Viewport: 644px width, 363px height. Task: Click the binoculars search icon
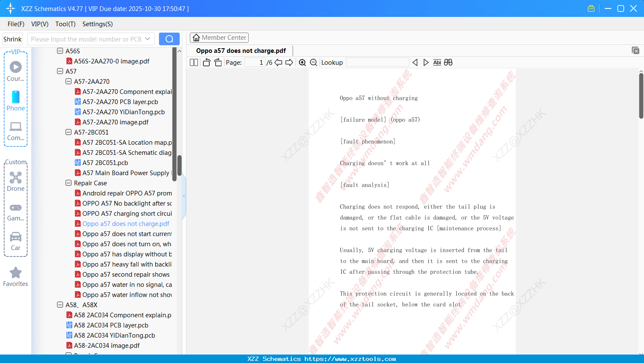448,63
